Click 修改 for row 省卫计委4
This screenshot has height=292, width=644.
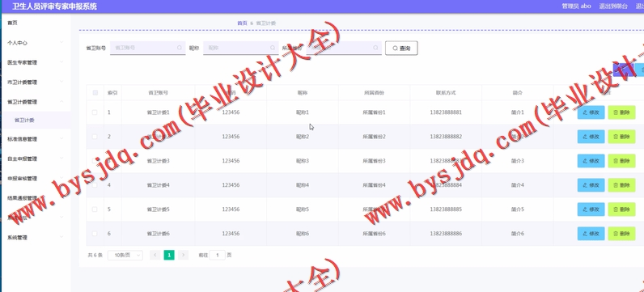591,185
